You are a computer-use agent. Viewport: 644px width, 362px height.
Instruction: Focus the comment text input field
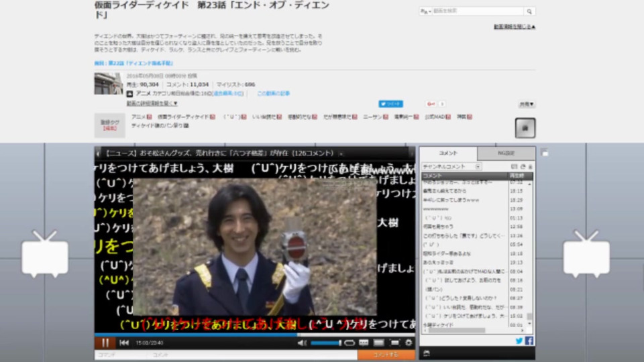253,355
